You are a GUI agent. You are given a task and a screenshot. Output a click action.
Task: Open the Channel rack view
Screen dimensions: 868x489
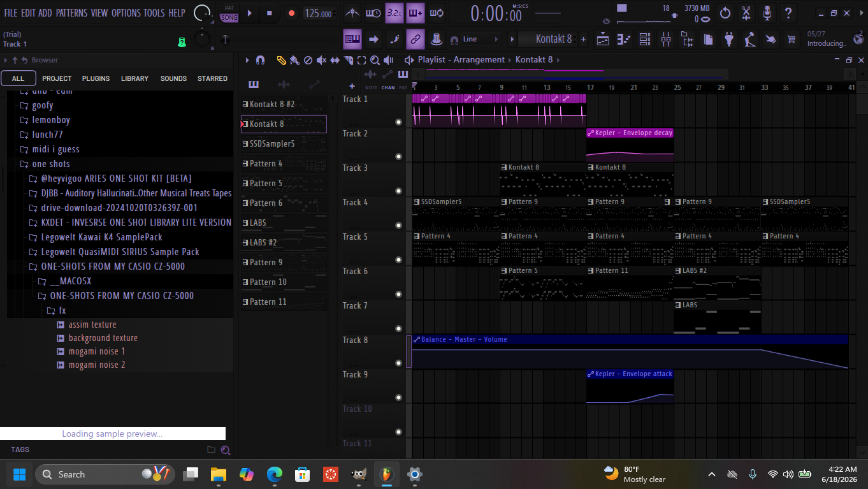pos(645,40)
